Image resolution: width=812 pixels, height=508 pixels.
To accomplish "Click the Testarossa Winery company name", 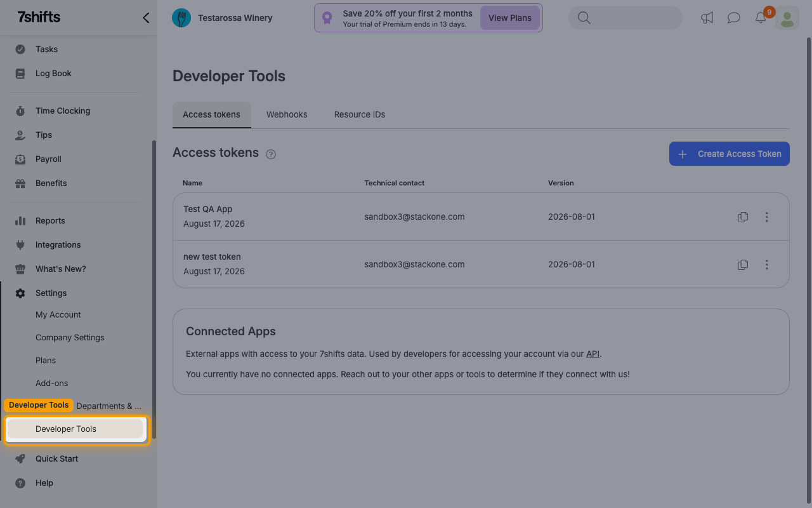I will coord(235,18).
